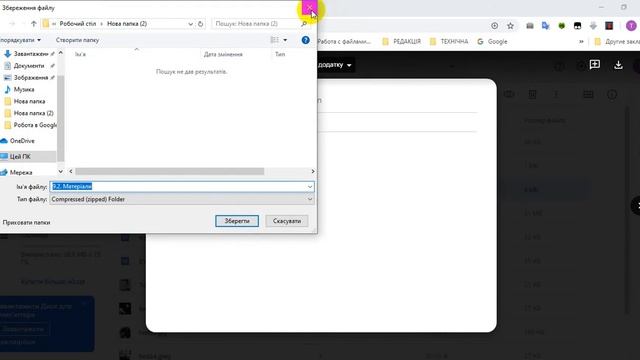Select 'Мережа' in the navigation pane

(x=21, y=173)
